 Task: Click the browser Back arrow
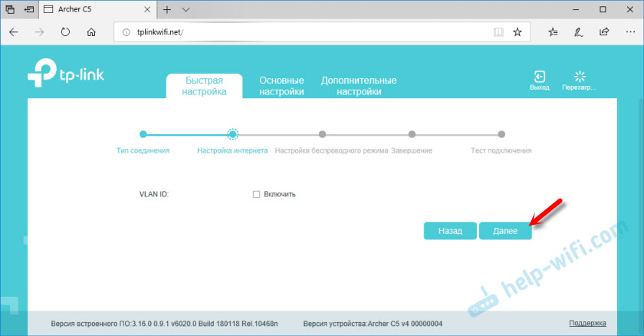15,32
